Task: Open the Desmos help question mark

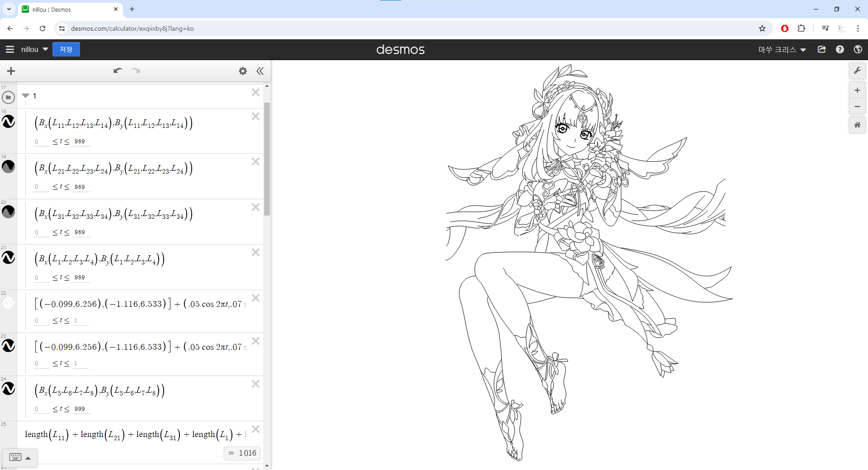Action: pos(840,49)
